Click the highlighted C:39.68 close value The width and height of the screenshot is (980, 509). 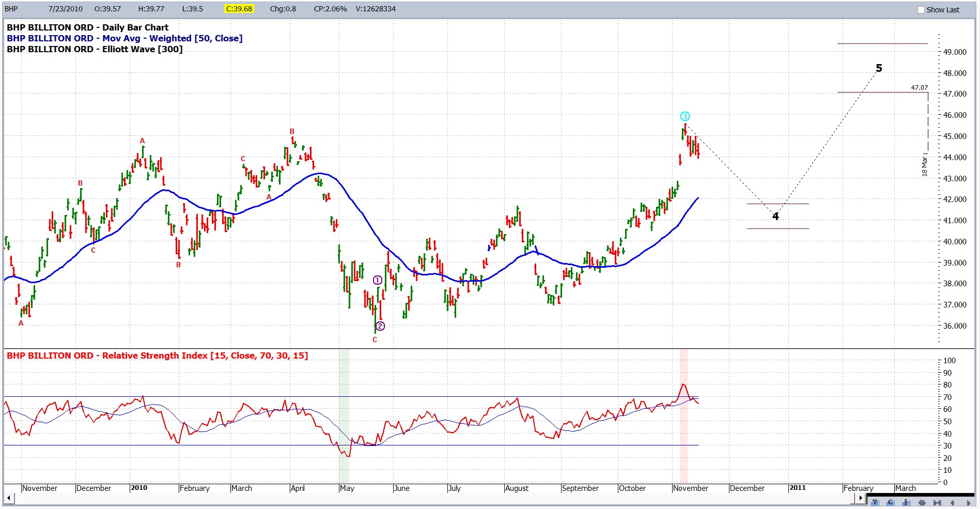click(239, 9)
